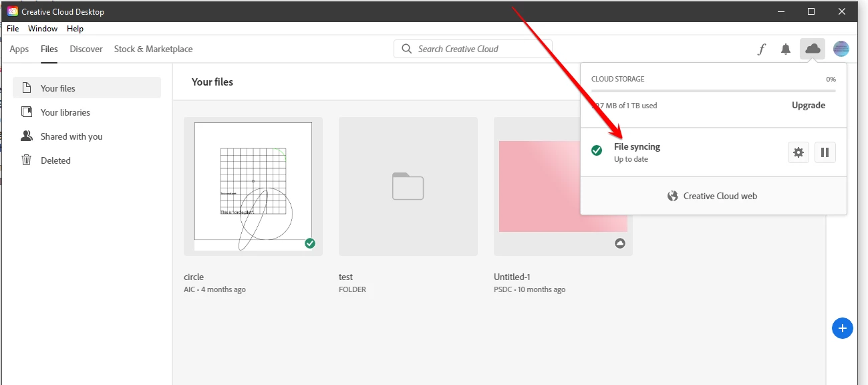This screenshot has width=868, height=385.
Task: Maximize the Creative Cloud Desktop window
Action: tap(811, 11)
